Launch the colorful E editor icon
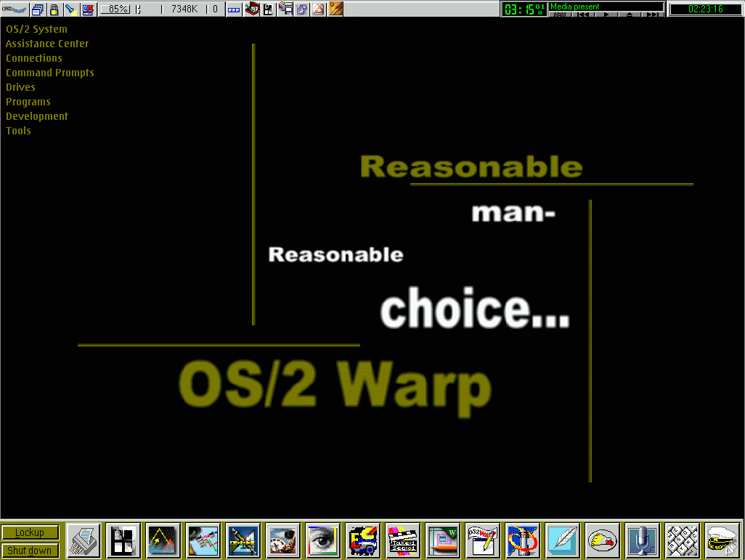745x560 pixels. pyautogui.click(x=363, y=540)
